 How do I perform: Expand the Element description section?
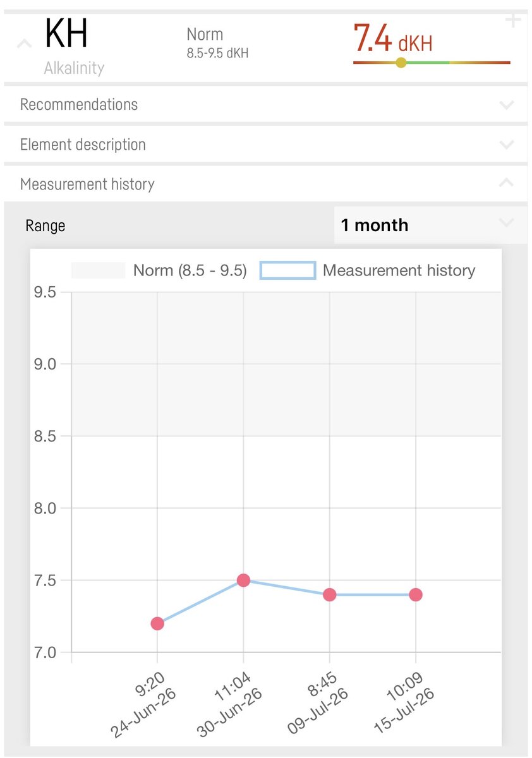265,145
